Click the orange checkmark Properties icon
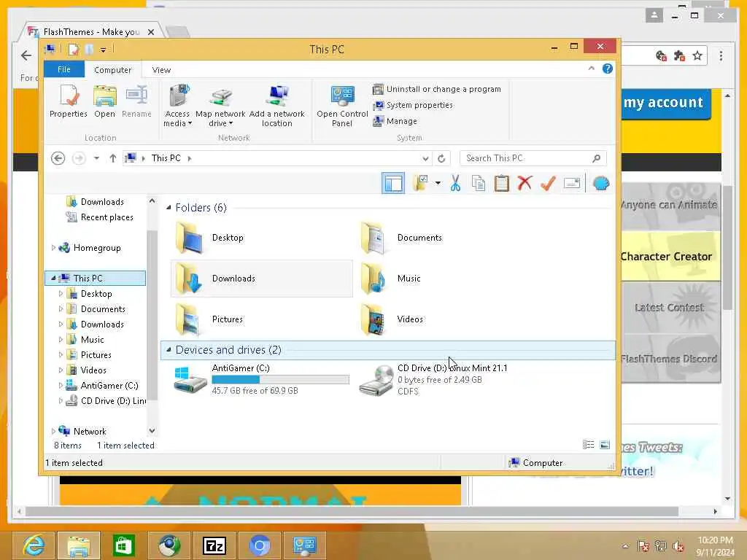747x560 pixels. (x=548, y=183)
